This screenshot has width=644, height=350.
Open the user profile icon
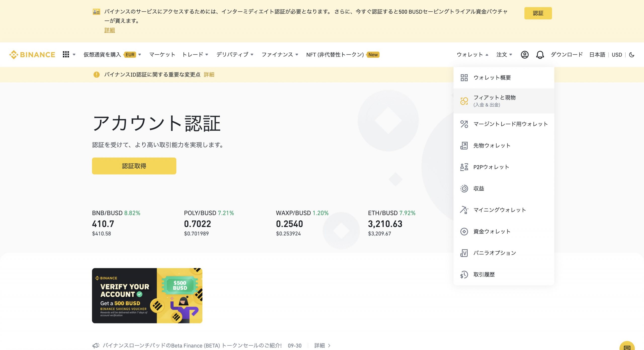pos(525,55)
